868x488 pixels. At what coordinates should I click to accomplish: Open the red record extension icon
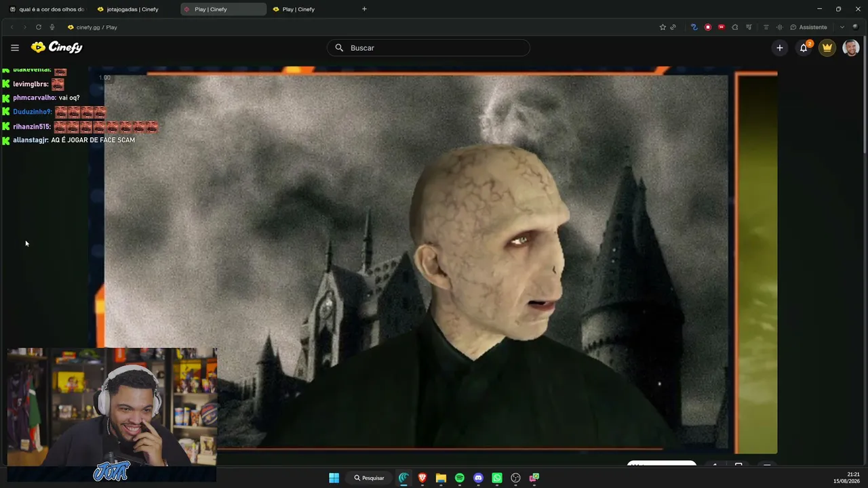(708, 27)
